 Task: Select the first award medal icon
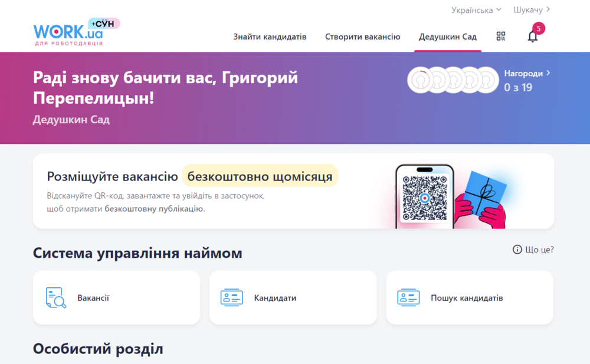[x=420, y=79]
